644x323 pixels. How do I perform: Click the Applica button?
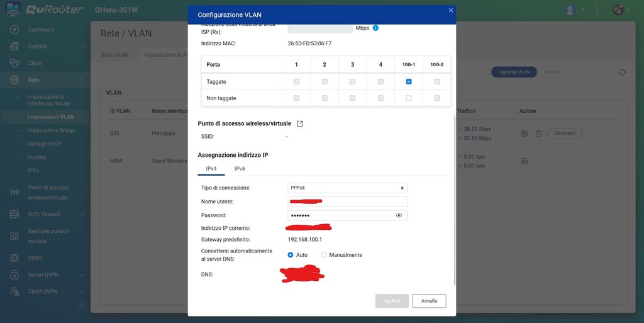392,301
